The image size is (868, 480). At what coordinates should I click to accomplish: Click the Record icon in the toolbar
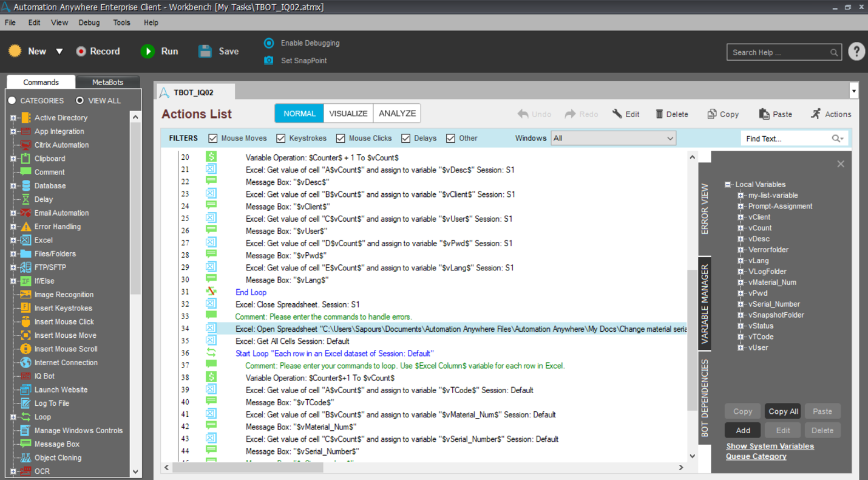81,52
